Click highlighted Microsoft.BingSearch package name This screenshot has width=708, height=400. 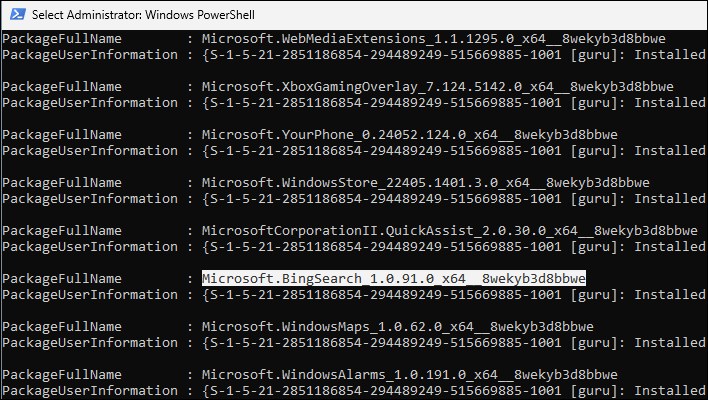point(394,279)
